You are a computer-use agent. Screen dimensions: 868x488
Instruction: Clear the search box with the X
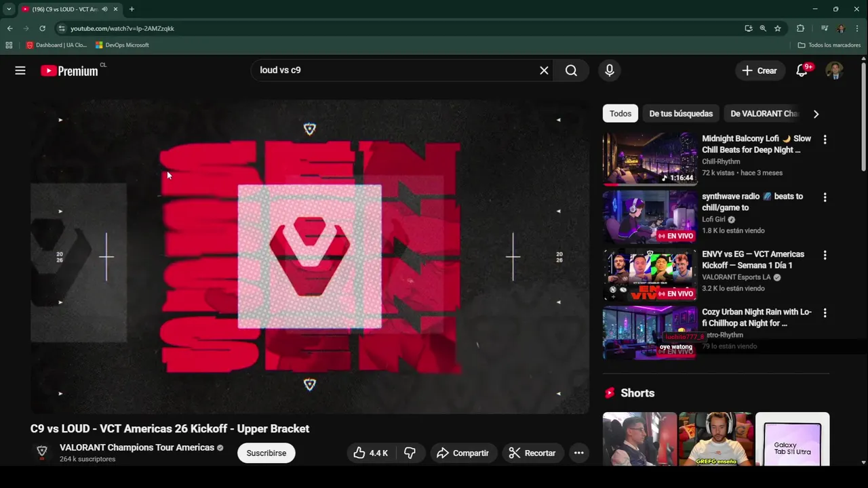coord(544,70)
